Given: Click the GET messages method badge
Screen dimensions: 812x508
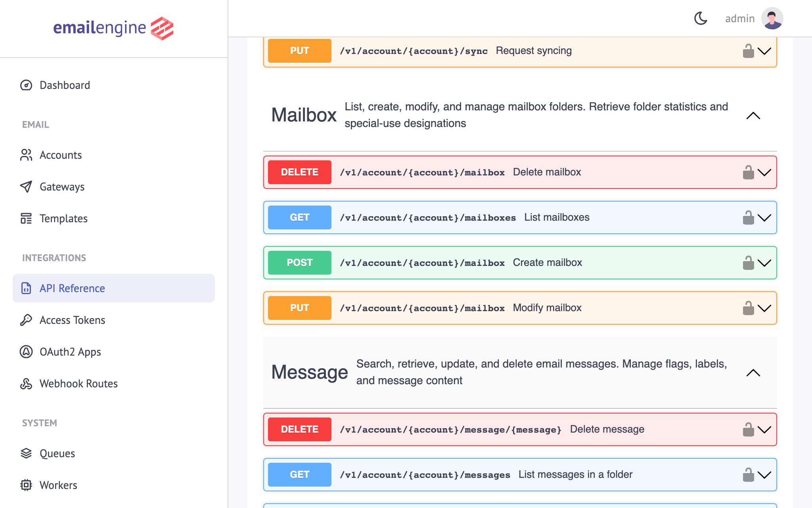Looking at the screenshot, I should pyautogui.click(x=300, y=475).
